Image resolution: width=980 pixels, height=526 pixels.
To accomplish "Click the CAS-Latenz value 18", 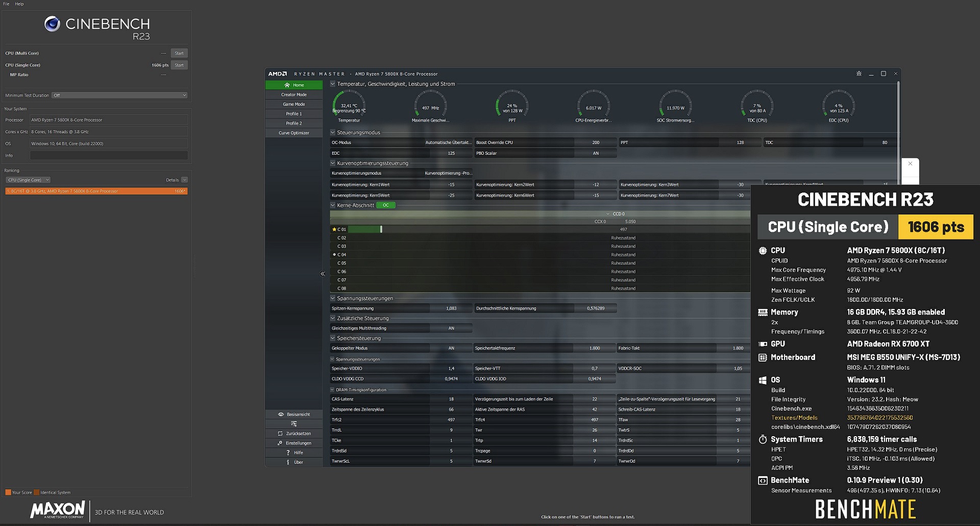I will [451, 399].
